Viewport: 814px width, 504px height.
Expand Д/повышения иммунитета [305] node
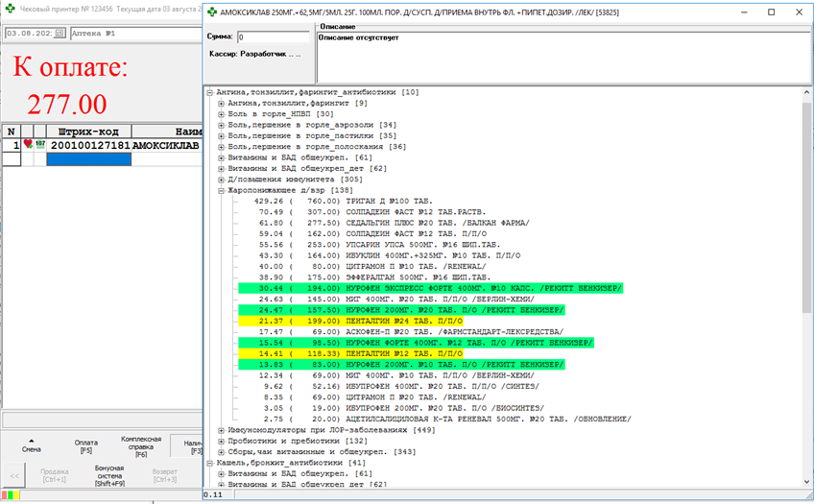tap(221, 180)
